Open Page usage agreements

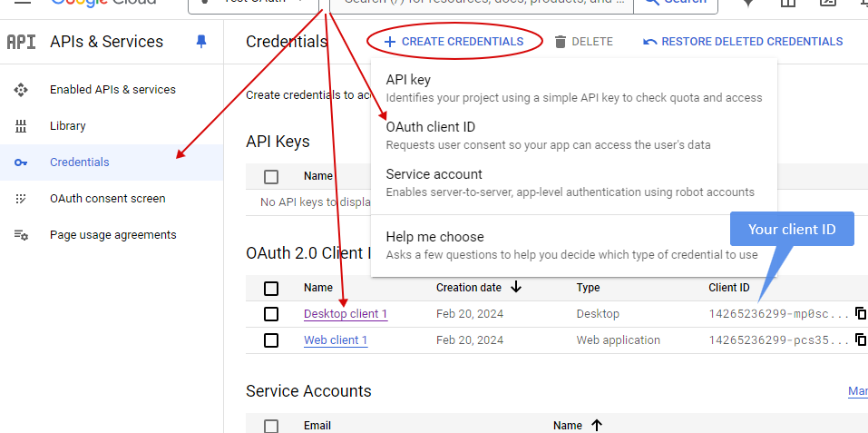tap(112, 235)
